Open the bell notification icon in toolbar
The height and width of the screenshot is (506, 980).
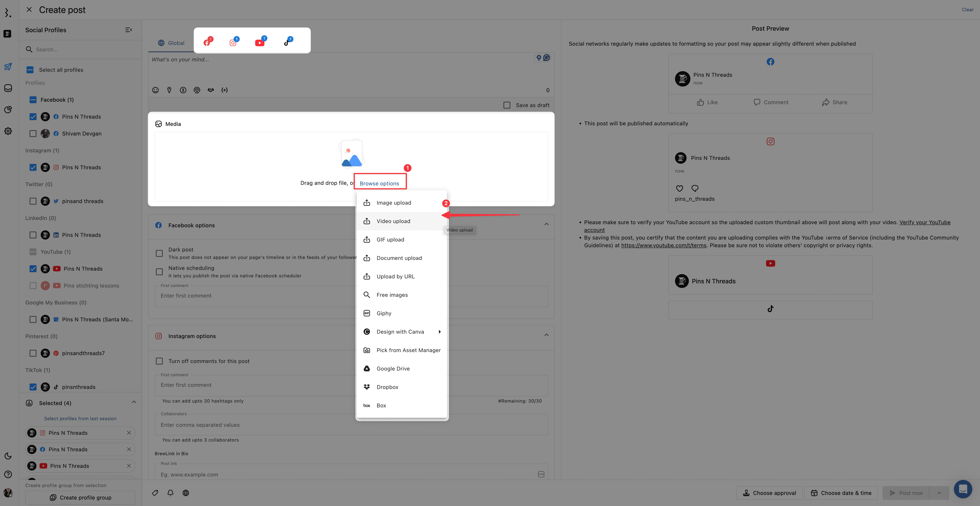(170, 493)
